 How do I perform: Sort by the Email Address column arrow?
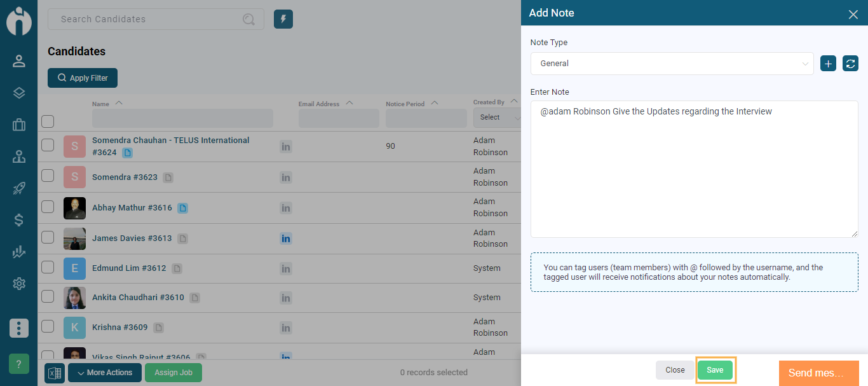point(349,103)
